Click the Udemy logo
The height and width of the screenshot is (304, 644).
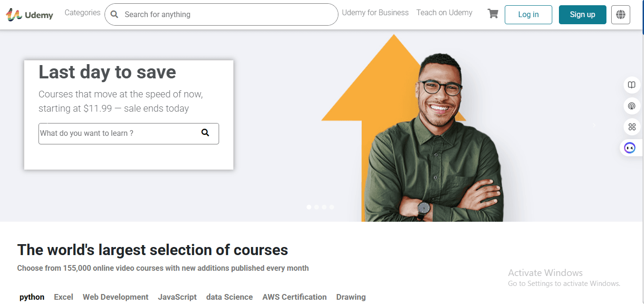(29, 15)
